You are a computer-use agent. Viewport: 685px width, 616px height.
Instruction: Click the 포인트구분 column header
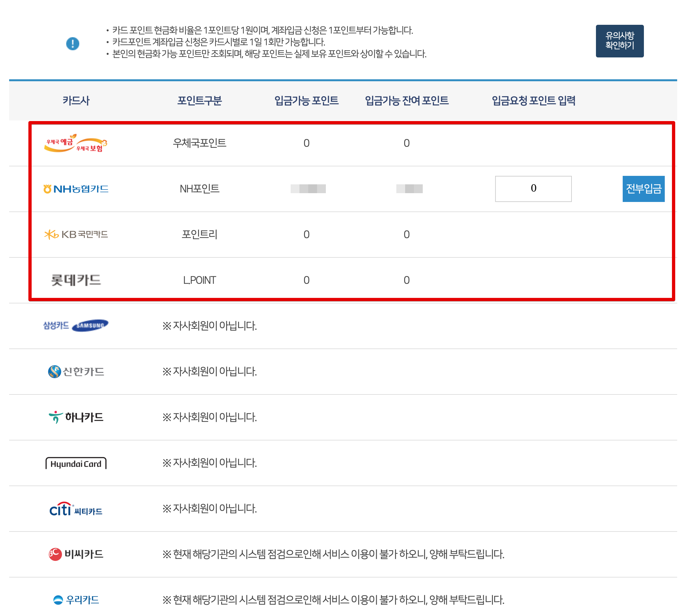pos(199,100)
